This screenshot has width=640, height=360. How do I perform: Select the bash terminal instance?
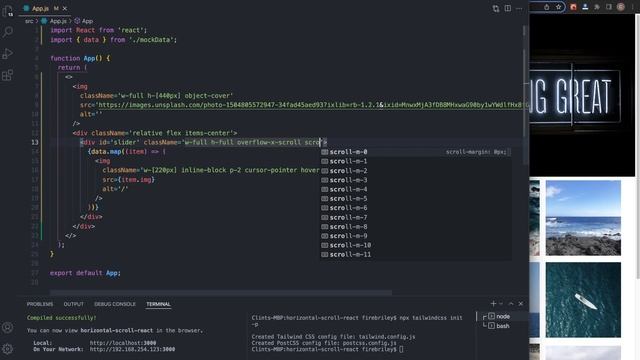point(502,326)
